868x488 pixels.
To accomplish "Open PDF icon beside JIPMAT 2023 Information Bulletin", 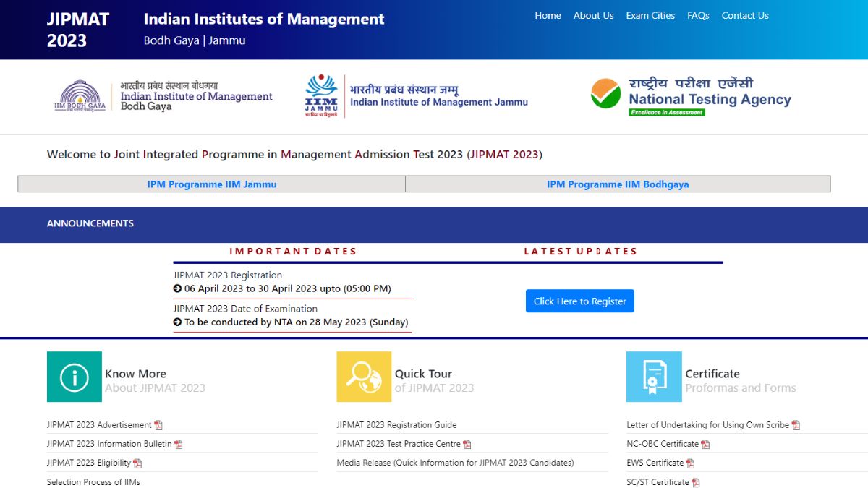I will click(x=179, y=445).
